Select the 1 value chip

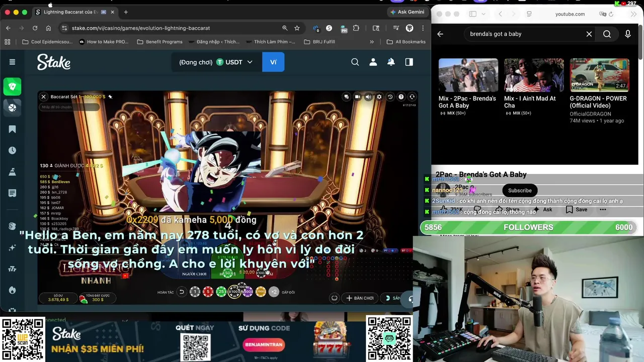pyautogui.click(x=195, y=292)
